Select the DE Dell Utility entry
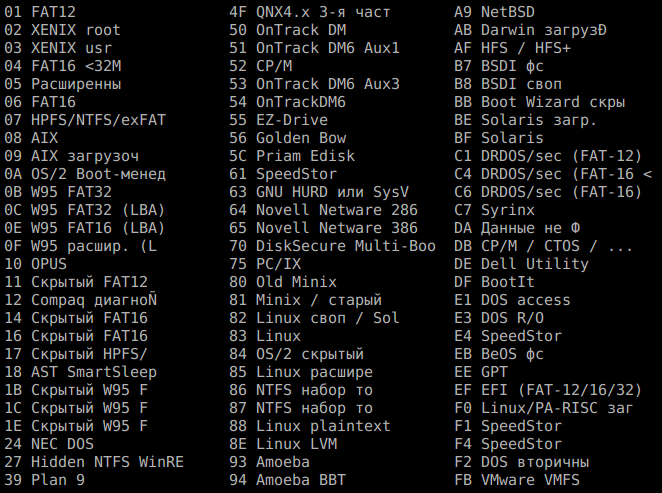Image resolution: width=662 pixels, height=493 pixels. tap(521, 264)
